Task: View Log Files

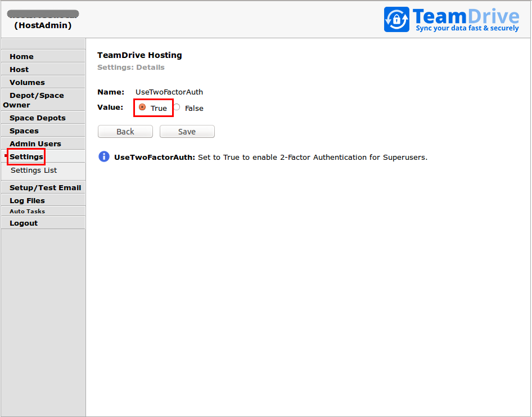Action: [43, 200]
